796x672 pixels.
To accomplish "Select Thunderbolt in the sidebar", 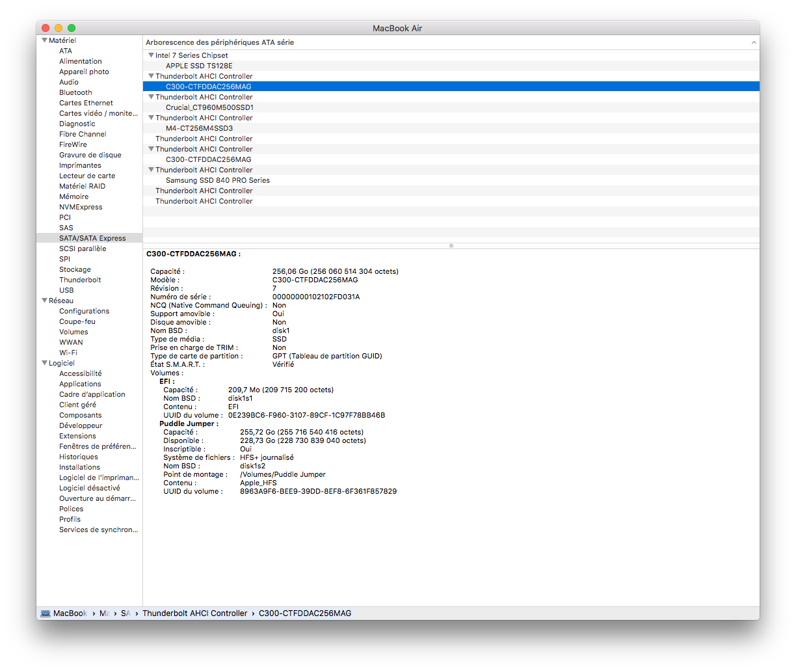I will pos(80,280).
